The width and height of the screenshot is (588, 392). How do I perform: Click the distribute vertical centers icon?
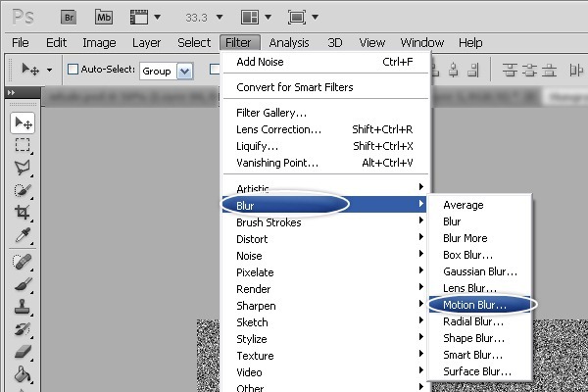click(x=529, y=71)
